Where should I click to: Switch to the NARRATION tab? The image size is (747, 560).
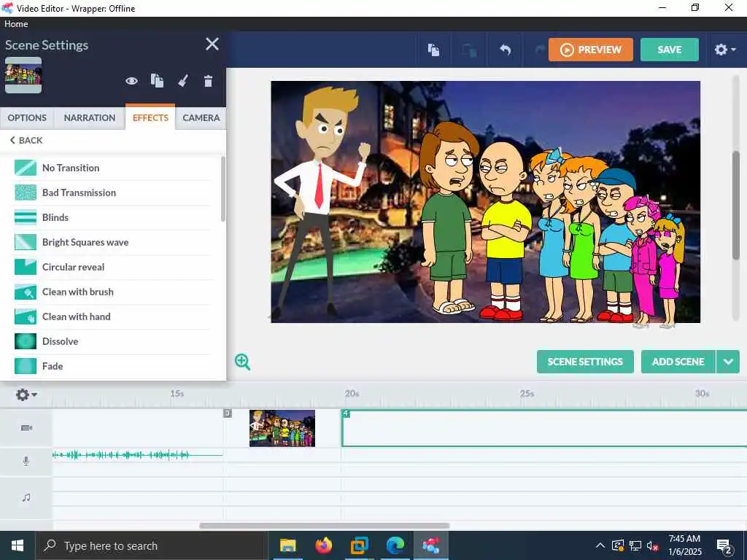[x=90, y=117]
